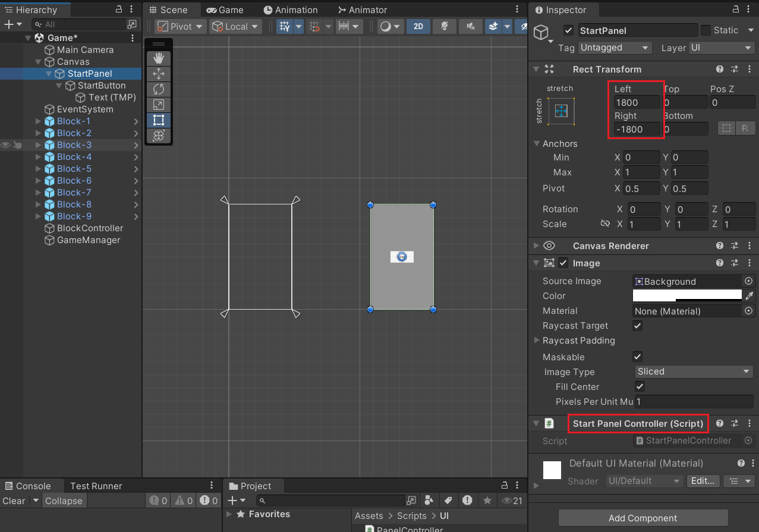Image resolution: width=759 pixels, height=532 pixels.
Task: Expand Raycast Padding foldout
Action: (x=537, y=341)
